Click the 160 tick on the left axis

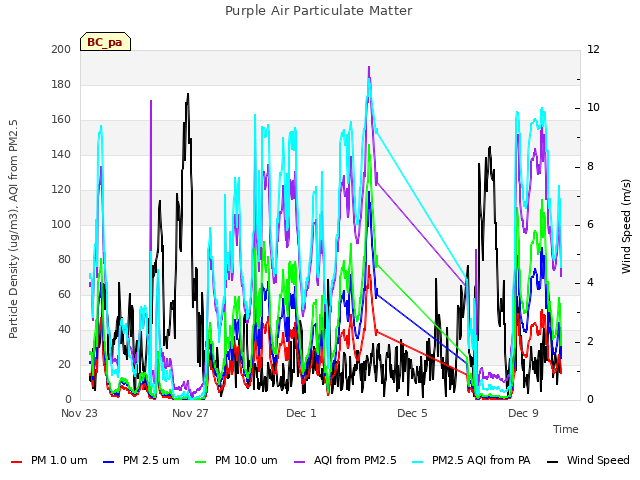pos(61,120)
